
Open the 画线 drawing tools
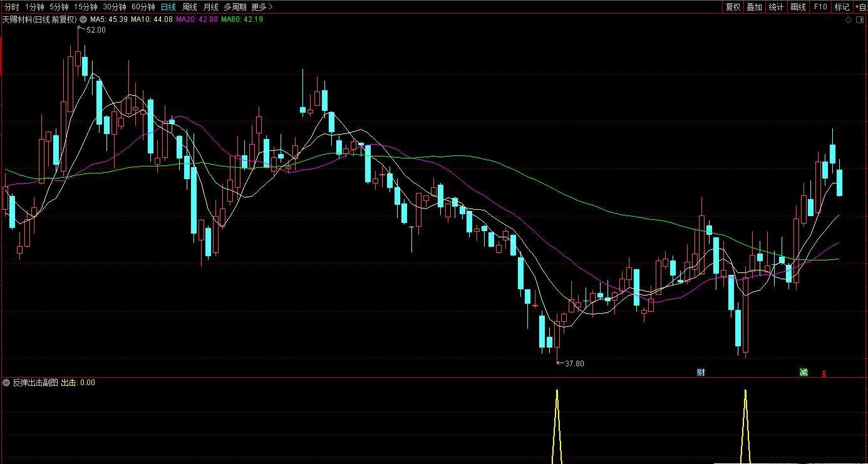click(798, 7)
